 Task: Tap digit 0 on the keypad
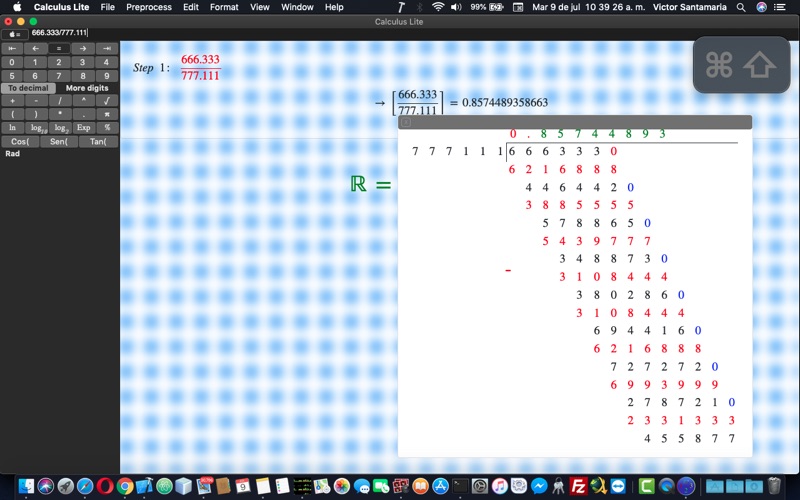point(12,62)
